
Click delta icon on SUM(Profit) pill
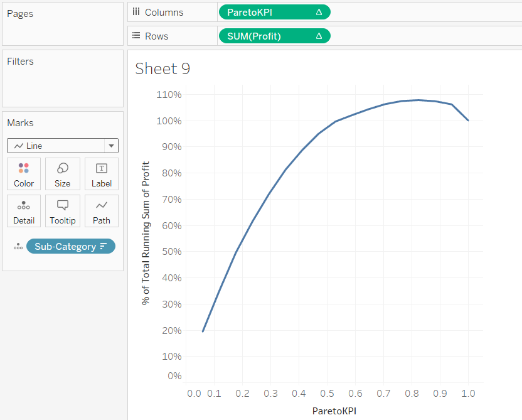point(319,36)
